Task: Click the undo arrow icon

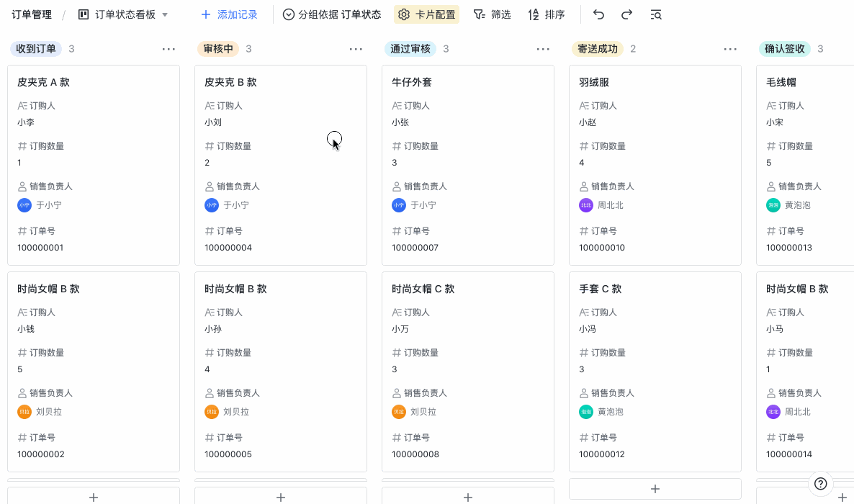Action: click(x=598, y=14)
